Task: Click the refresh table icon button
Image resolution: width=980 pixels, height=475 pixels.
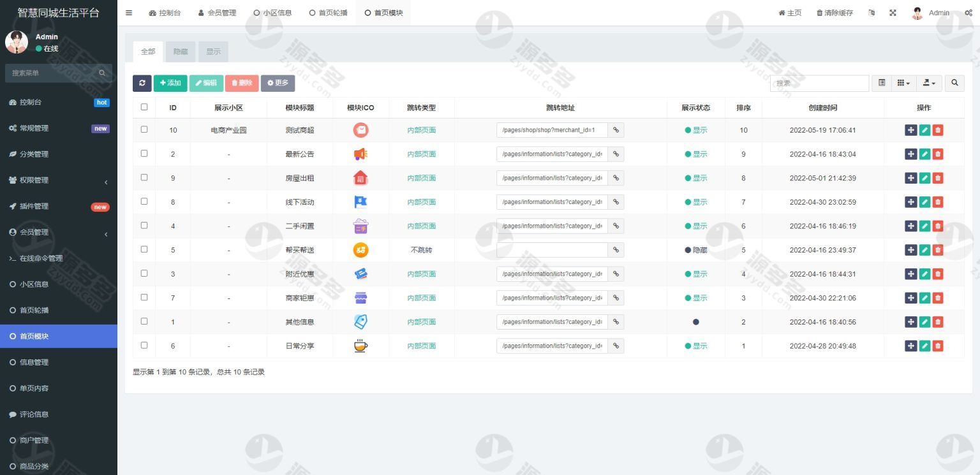Action: point(142,83)
